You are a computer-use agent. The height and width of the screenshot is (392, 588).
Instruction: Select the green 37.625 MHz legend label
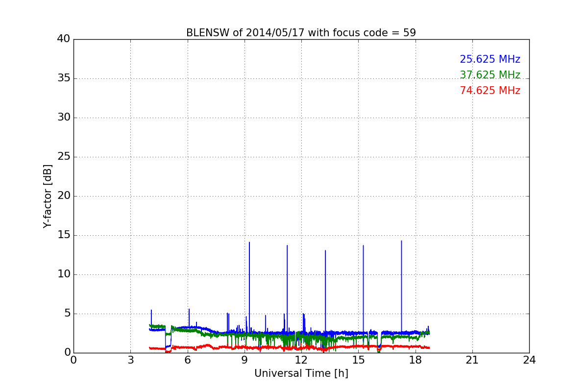490,75
